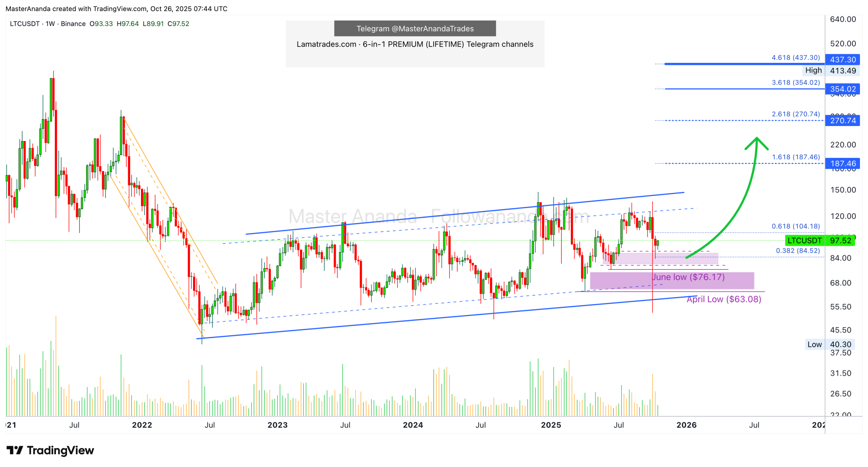
Task: Click the green LTCUSDT 97.52 price tag
Action: tap(820, 240)
